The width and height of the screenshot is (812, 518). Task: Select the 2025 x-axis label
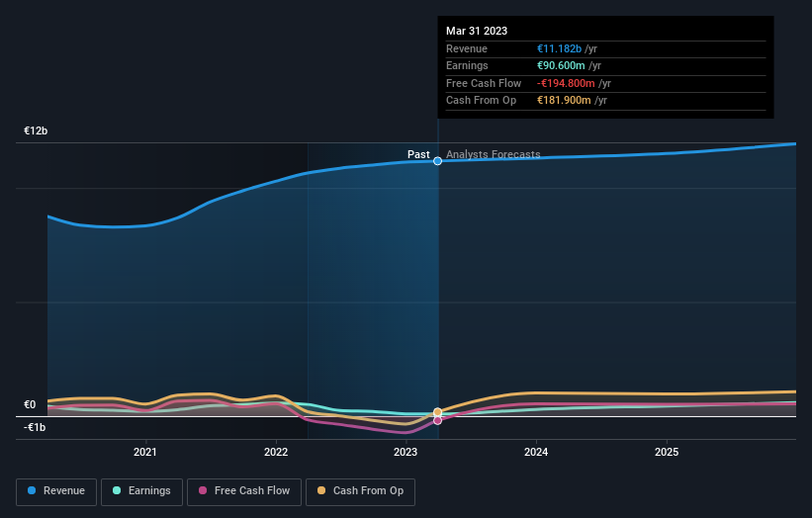(x=667, y=452)
